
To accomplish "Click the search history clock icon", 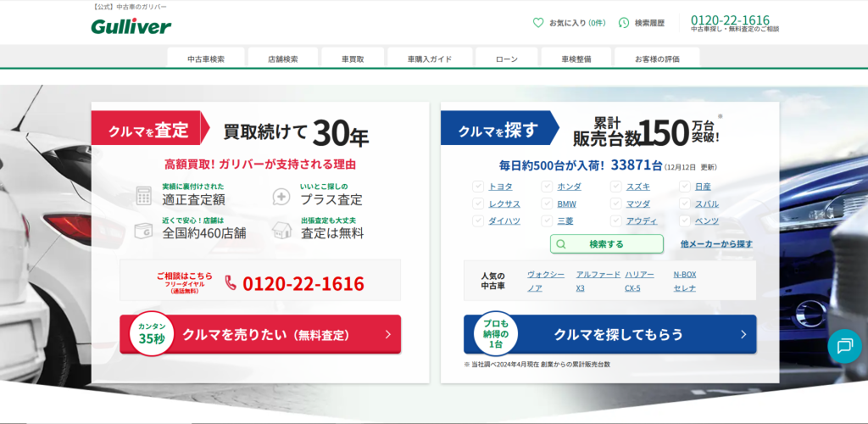I will (624, 23).
